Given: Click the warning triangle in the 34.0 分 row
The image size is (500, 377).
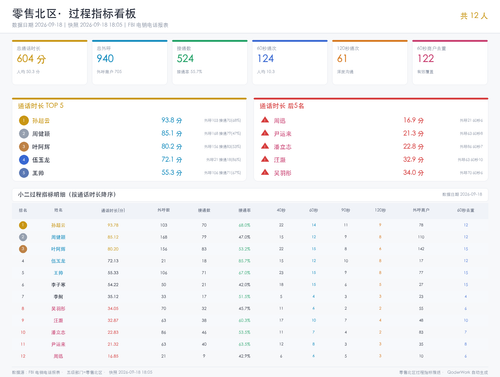Looking at the screenshot, I should point(265,172).
